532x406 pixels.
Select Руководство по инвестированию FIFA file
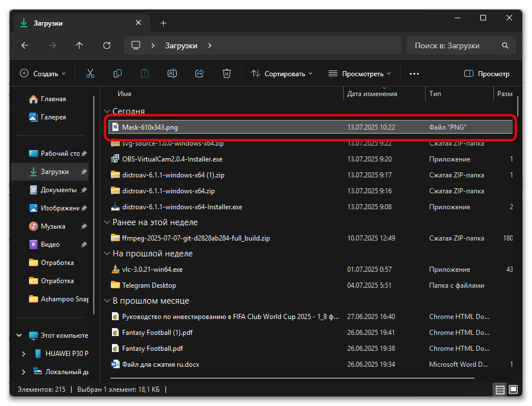click(x=310, y=316)
